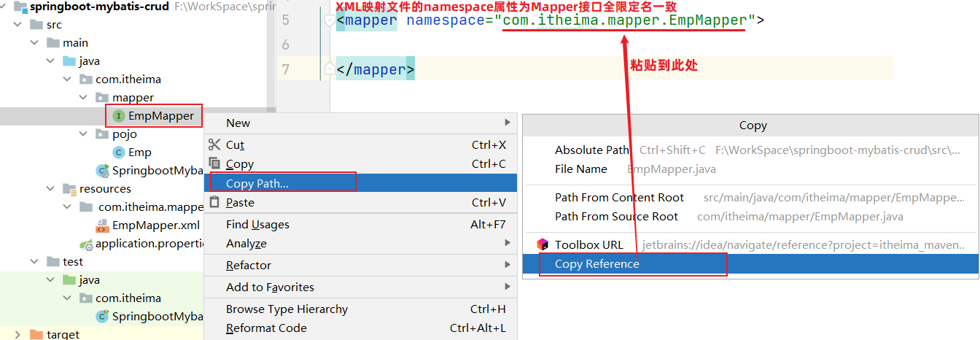Click the namespace value in the editor
Image resolution: width=980 pixels, height=340 pixels.
click(623, 20)
